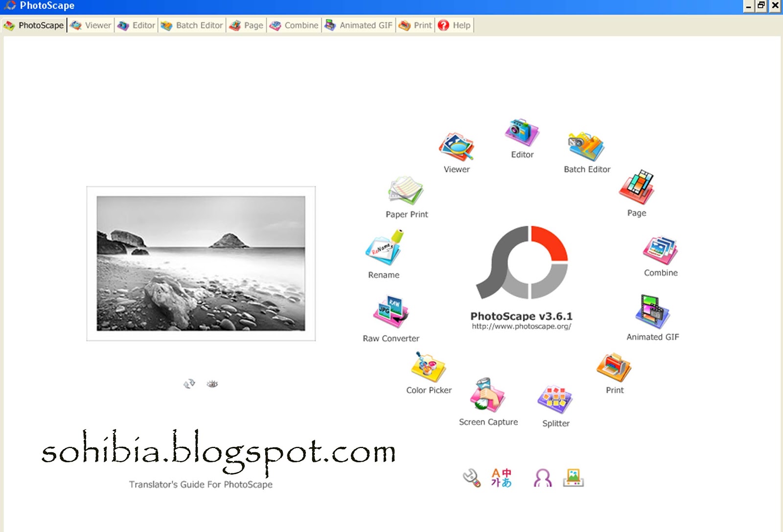Switch to the PhotoScape tab

34,25
